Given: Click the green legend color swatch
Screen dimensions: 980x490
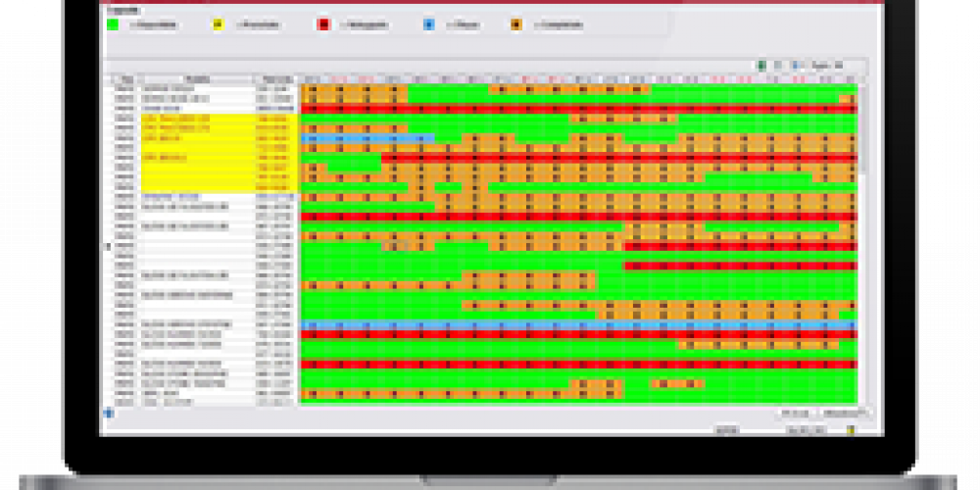Looking at the screenshot, I should coord(115,24).
